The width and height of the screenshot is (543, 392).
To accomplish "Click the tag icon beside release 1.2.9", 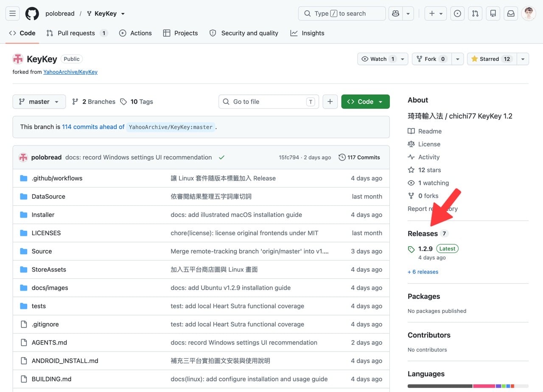I will click(x=411, y=249).
